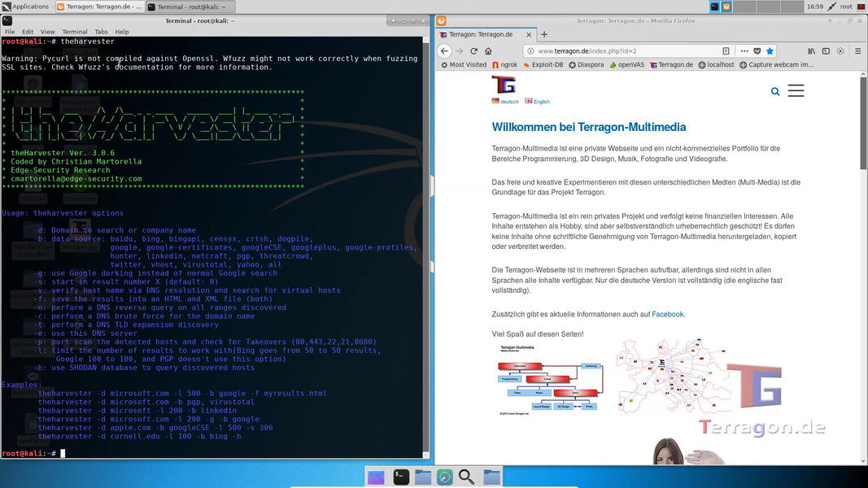Image resolution: width=868 pixels, height=488 pixels.
Task: Open page actions three-dot menu
Action: (x=744, y=51)
